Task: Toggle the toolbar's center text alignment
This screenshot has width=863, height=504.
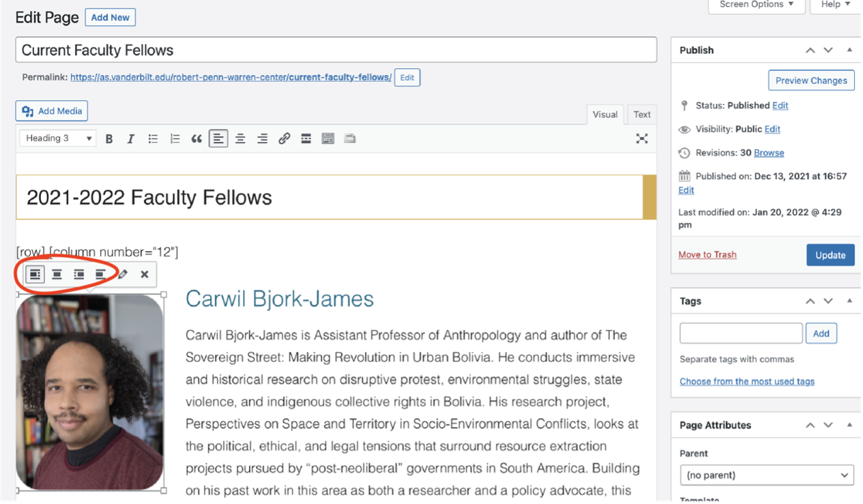Action: tap(240, 138)
